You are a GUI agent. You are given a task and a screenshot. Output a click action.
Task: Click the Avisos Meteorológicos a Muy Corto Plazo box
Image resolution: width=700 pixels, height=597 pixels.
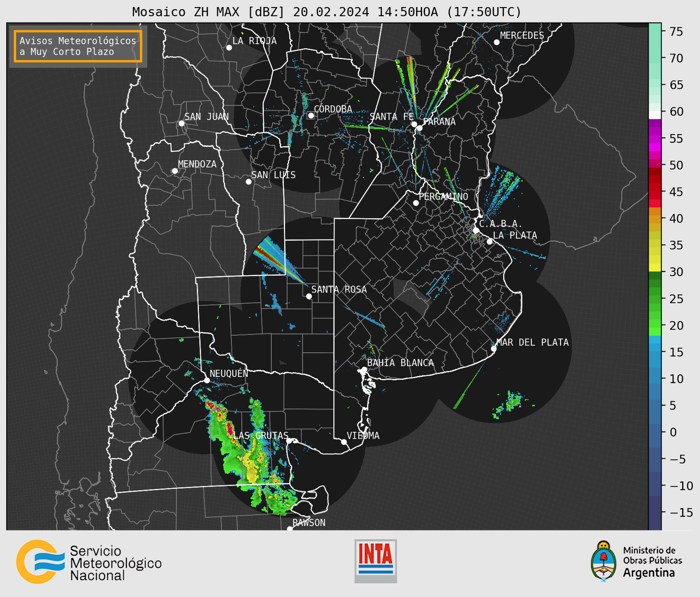78,46
